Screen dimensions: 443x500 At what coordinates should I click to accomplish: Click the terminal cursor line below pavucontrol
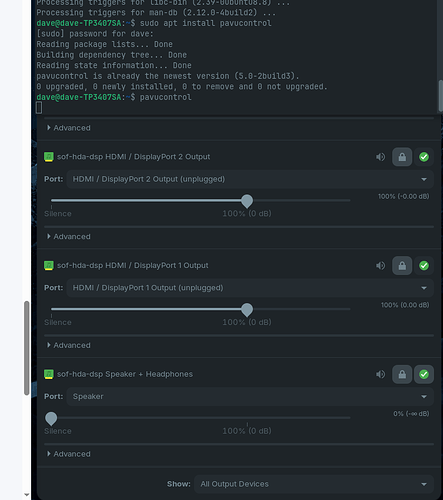pyautogui.click(x=39, y=108)
